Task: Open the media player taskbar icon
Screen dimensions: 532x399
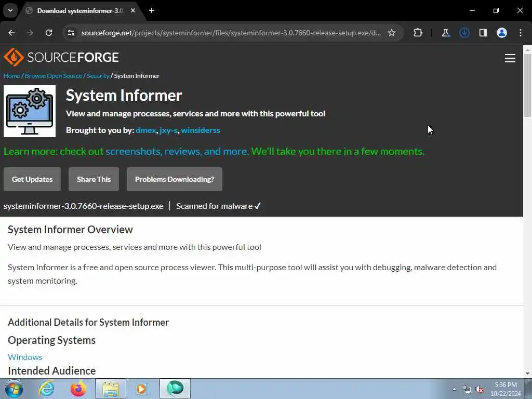Action: pyautogui.click(x=142, y=389)
